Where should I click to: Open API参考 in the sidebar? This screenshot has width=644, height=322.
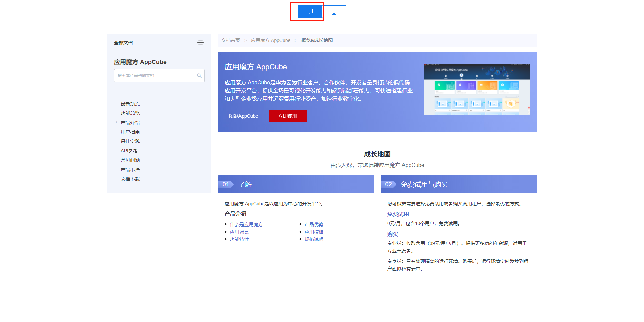129,151
